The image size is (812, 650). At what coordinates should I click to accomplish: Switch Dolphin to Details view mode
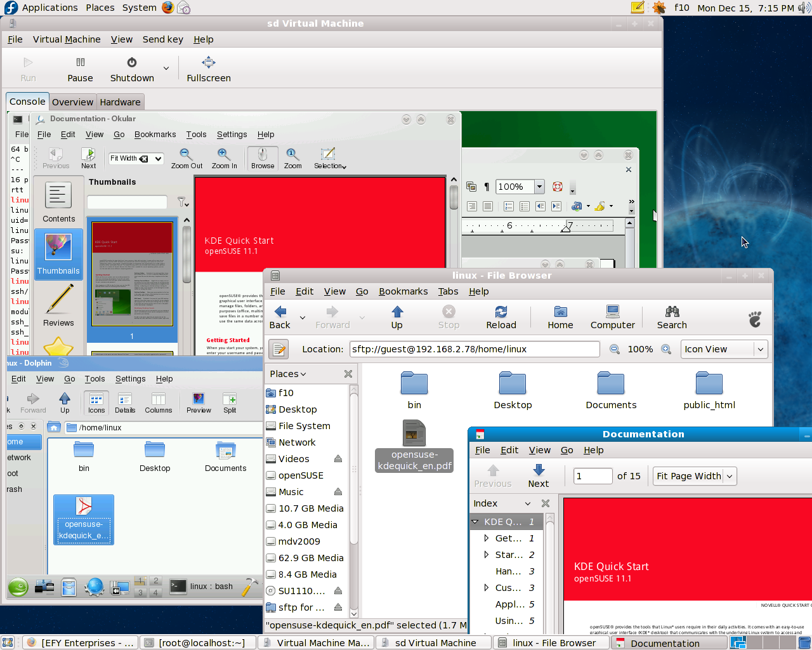(x=125, y=402)
